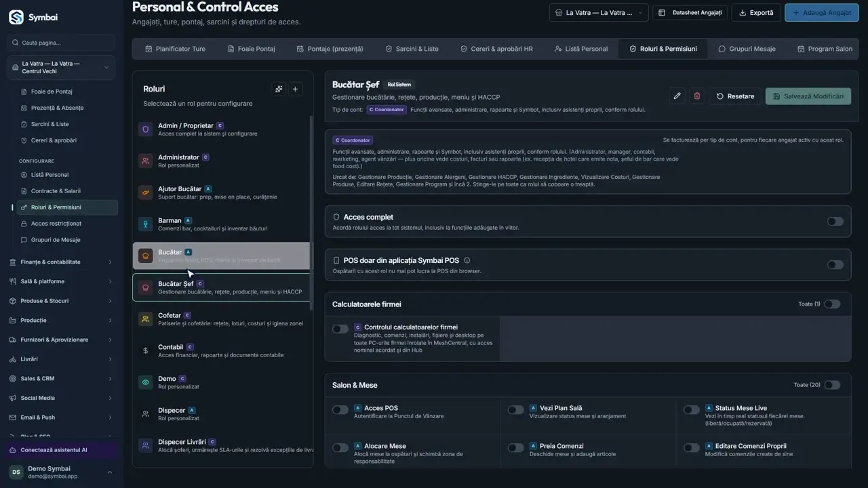This screenshot has height=488, width=868.
Task: Add a new role with plus icon
Action: (x=295, y=89)
